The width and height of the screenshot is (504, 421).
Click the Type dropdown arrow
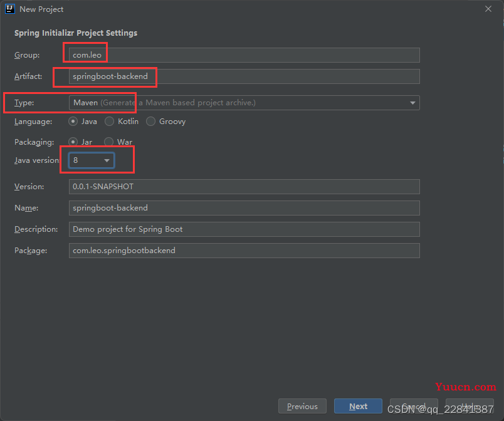[x=412, y=103]
